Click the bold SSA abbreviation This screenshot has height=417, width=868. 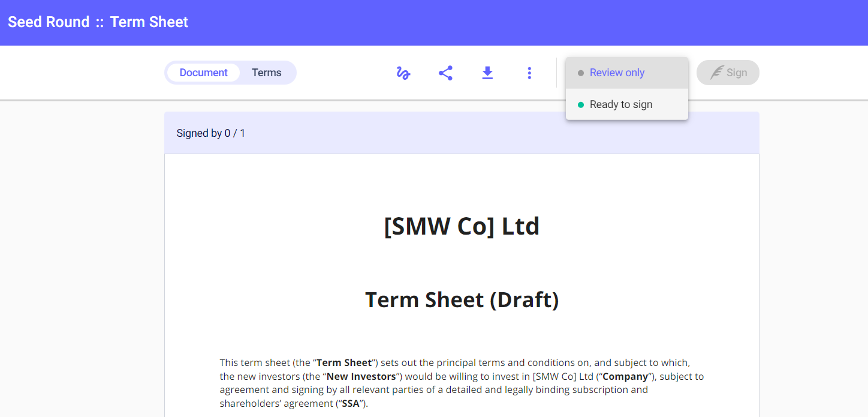[x=350, y=403]
